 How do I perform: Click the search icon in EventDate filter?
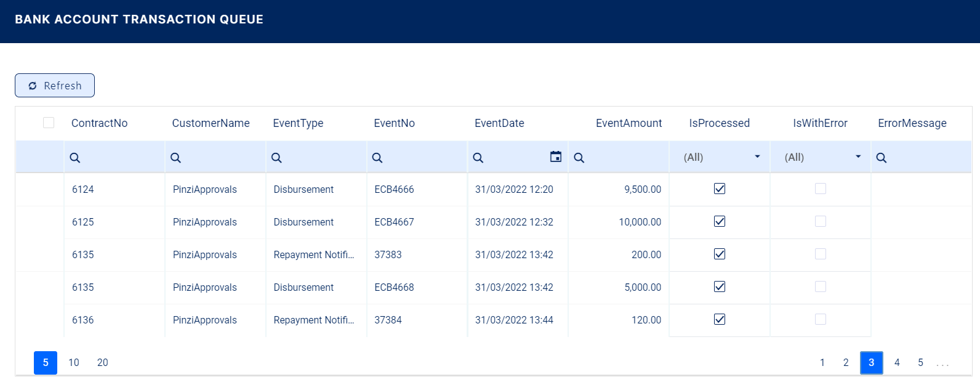coord(478,158)
